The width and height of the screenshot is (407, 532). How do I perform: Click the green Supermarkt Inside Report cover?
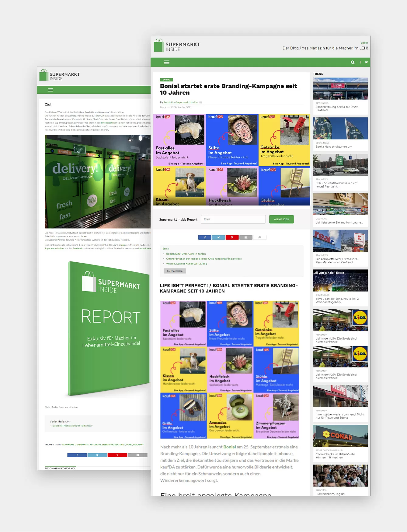(x=109, y=329)
